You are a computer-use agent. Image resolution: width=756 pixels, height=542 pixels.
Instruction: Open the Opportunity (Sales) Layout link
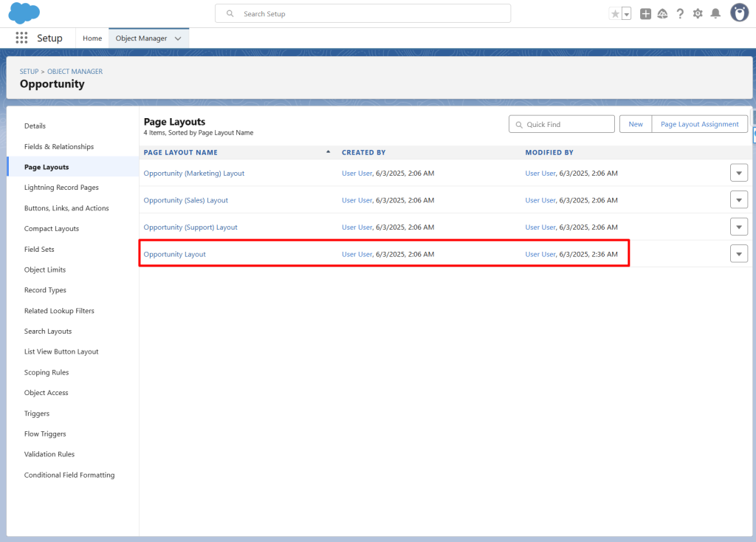point(186,200)
